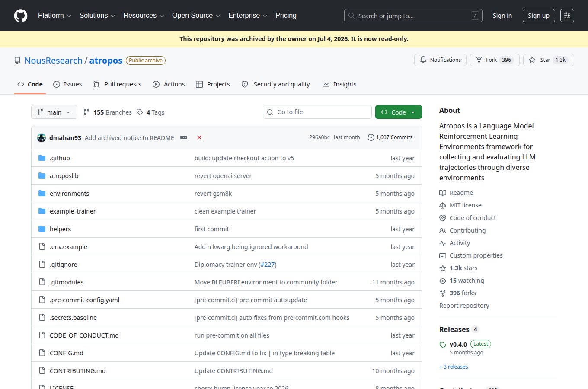The height and width of the screenshot is (389, 588).
Task: Click the repository icon beside NousResearch
Action: click(x=17, y=61)
